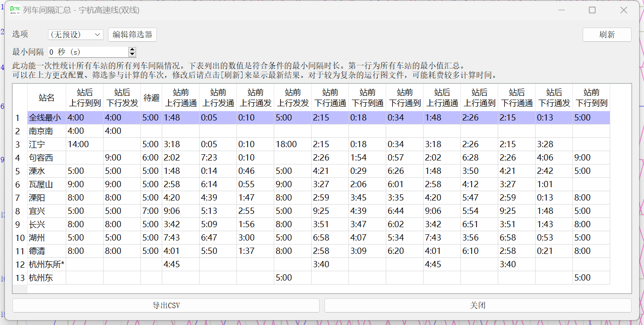Click the app icon in the title bar
Screen dimensions: 644x325
click(15, 10)
